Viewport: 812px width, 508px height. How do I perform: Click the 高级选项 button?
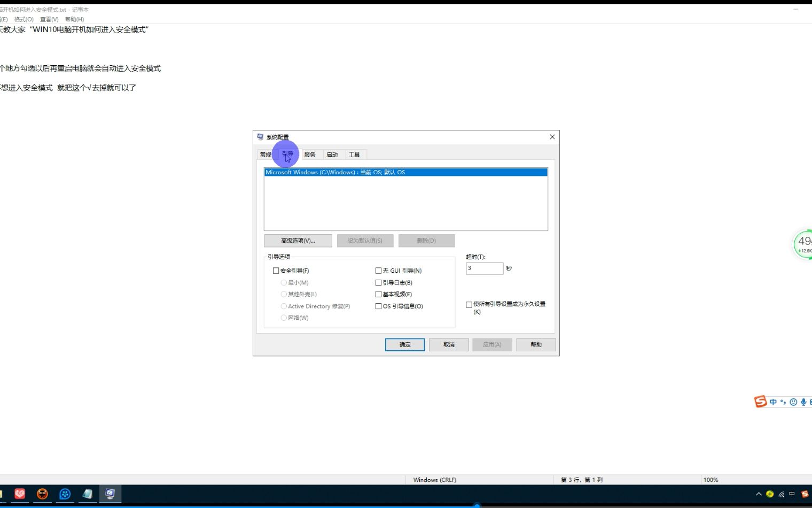pyautogui.click(x=298, y=241)
